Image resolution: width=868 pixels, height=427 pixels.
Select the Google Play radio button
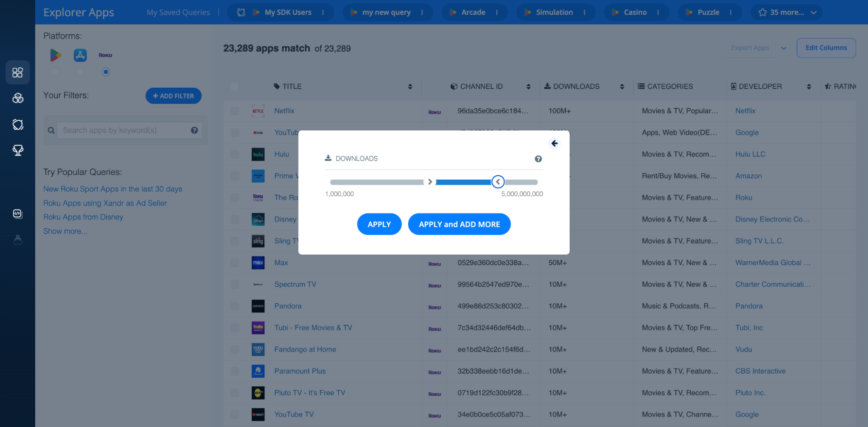(x=55, y=72)
